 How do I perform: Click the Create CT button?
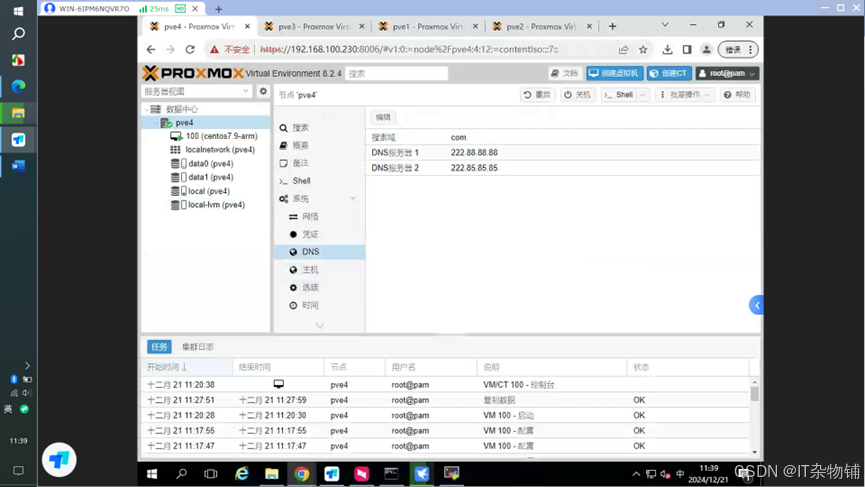[669, 73]
